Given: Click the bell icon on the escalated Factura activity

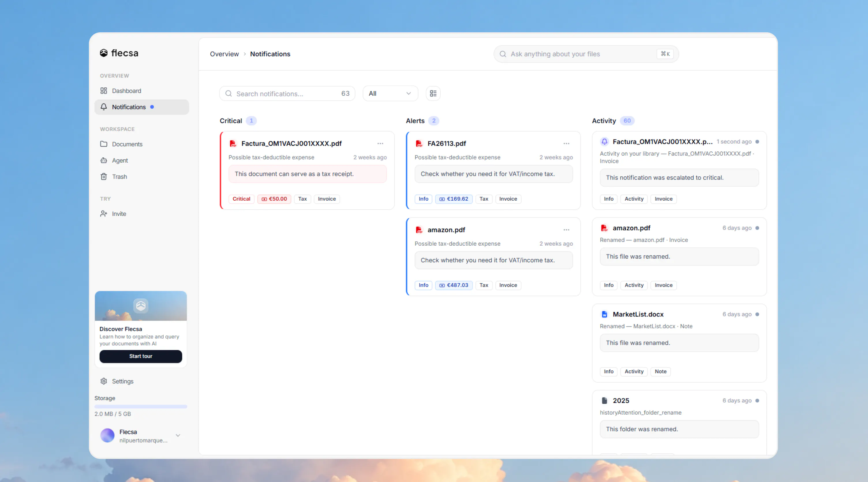Looking at the screenshot, I should click(605, 141).
